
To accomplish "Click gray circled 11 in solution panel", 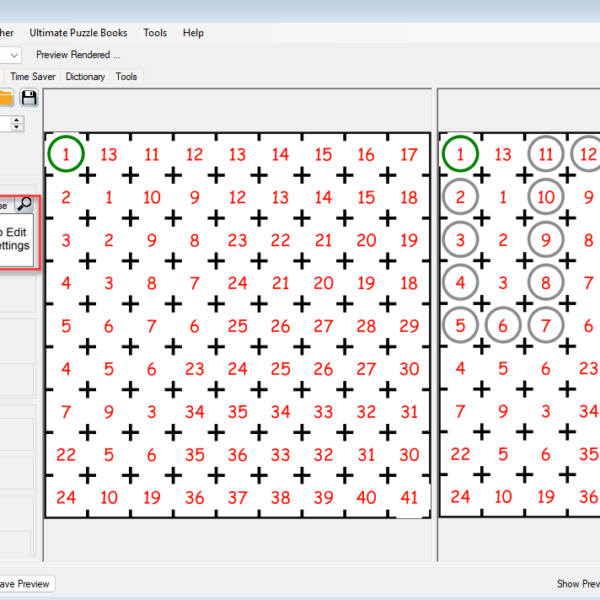I will [546, 154].
